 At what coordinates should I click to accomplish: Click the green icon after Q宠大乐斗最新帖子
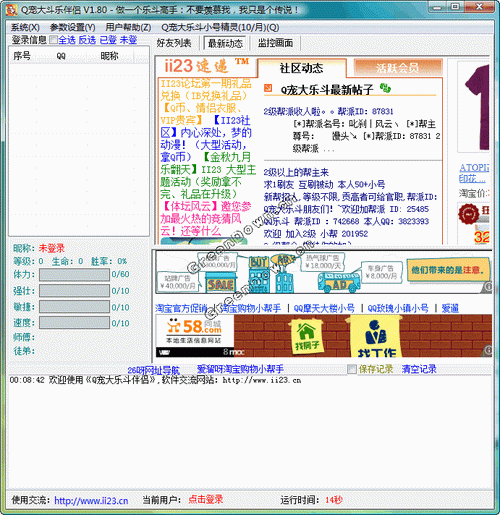(385, 88)
